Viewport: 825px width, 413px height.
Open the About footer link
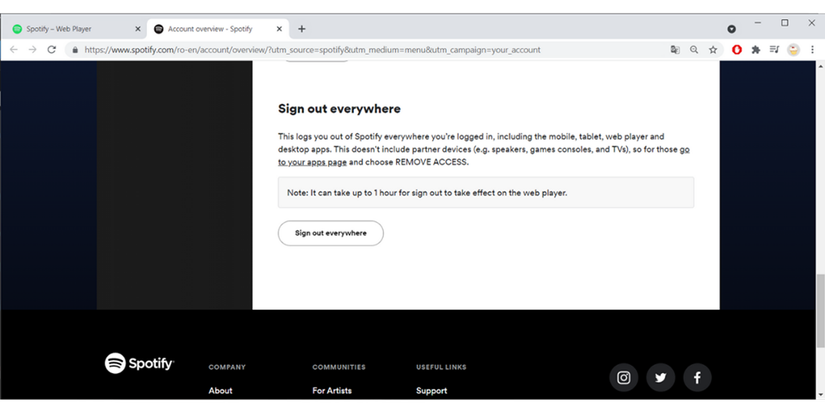pyautogui.click(x=220, y=390)
